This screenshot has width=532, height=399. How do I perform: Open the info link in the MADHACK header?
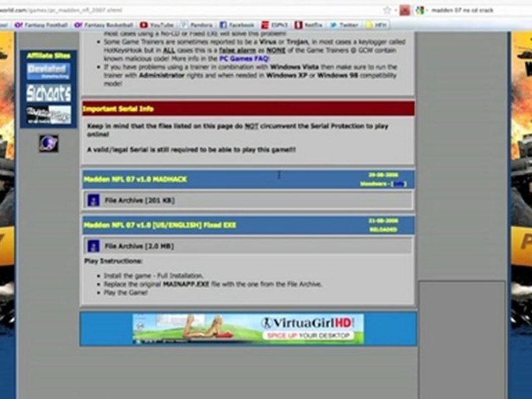tap(399, 184)
